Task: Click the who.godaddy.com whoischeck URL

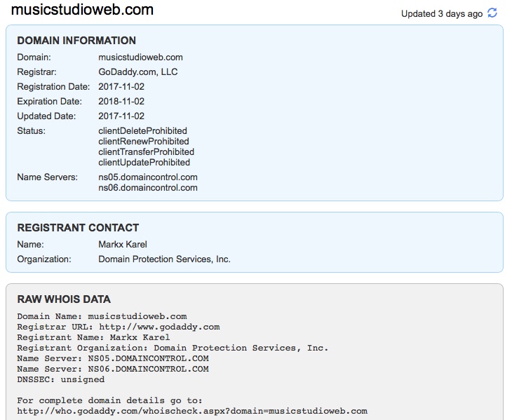Action: pyautogui.click(x=192, y=411)
